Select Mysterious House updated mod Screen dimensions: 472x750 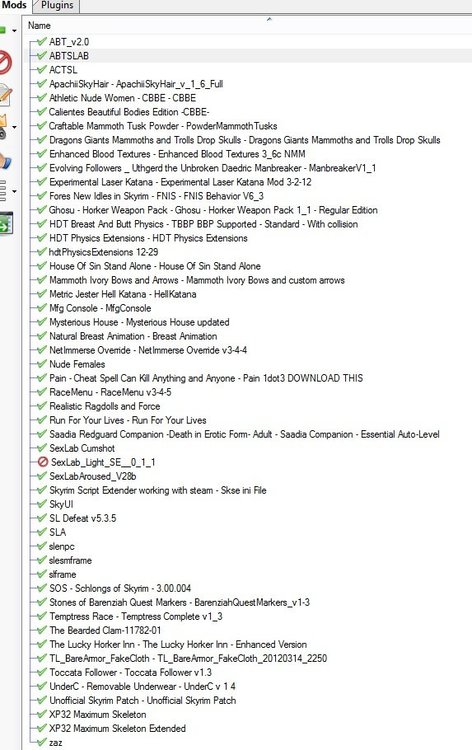[139, 322]
